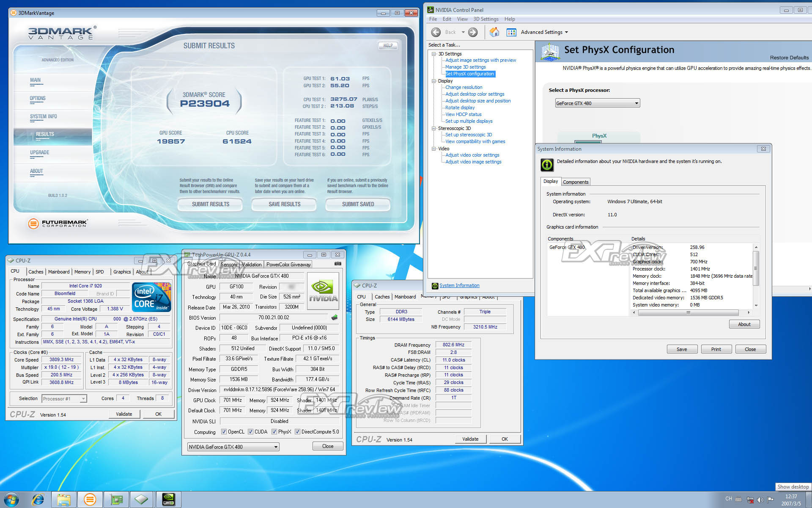Click the SUBMIT RESULTS button in 3DMark
Screen dimensions: 812x508
[x=211, y=204]
